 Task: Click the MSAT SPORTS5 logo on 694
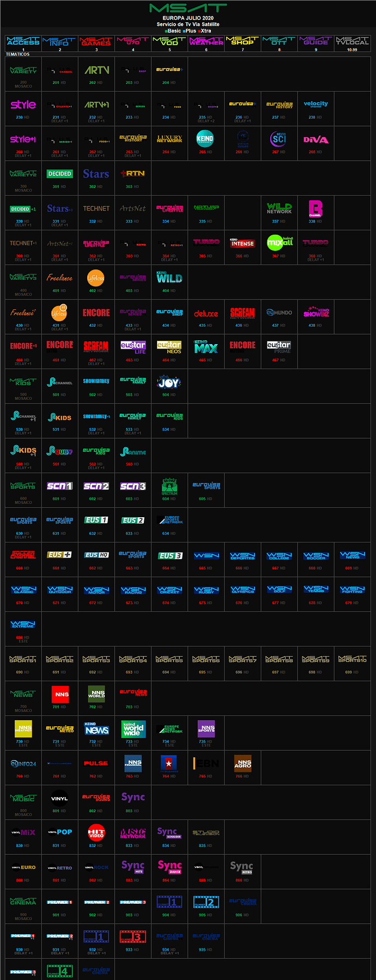[169, 659]
